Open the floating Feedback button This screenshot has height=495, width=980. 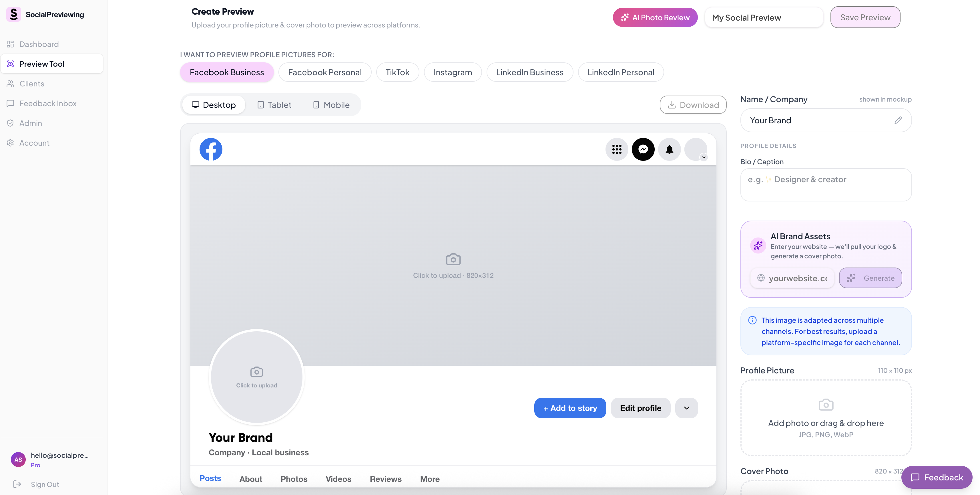937,477
